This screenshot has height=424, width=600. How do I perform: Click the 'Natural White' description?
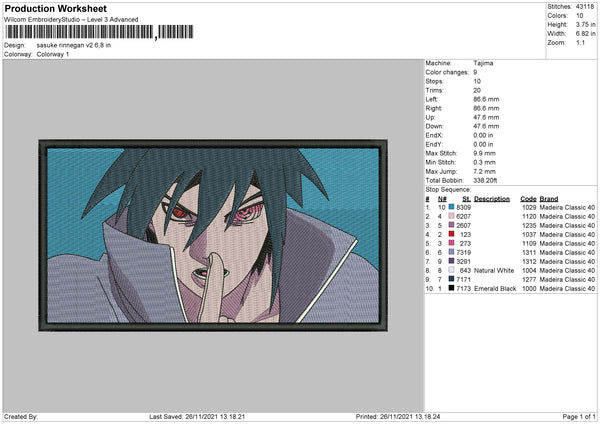[x=494, y=270]
